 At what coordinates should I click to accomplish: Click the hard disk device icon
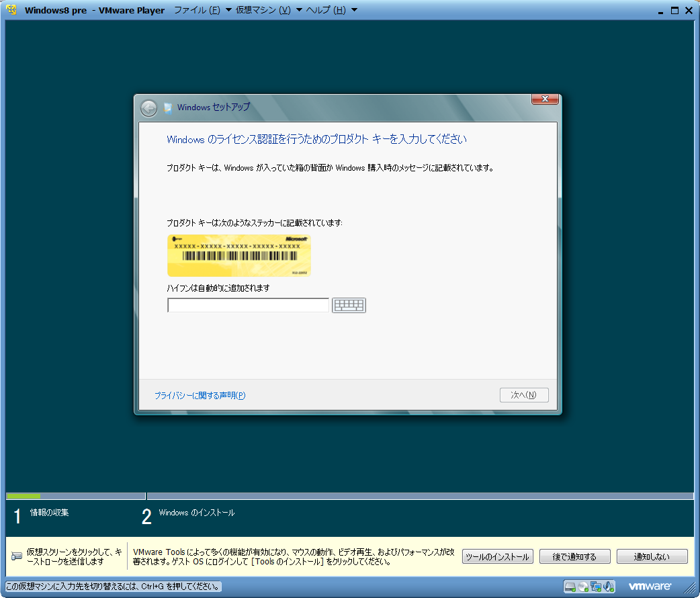coord(570,587)
